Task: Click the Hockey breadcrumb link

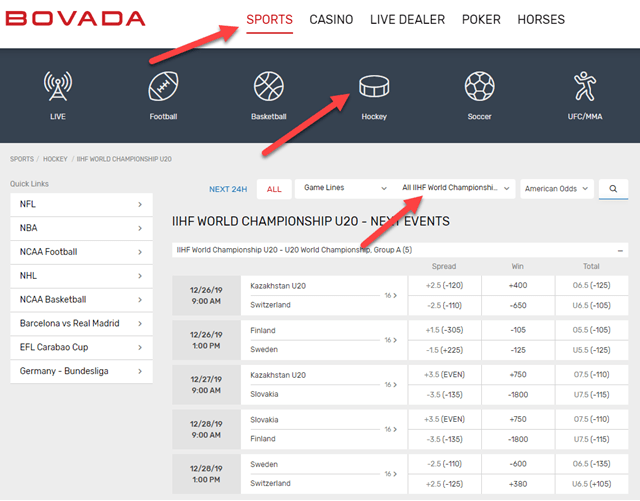Action: click(55, 159)
